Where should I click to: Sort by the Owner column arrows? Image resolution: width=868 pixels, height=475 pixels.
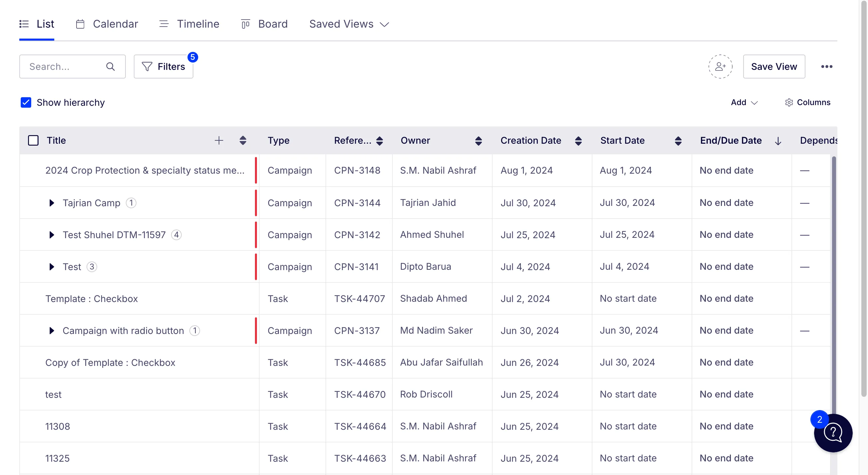(x=478, y=140)
